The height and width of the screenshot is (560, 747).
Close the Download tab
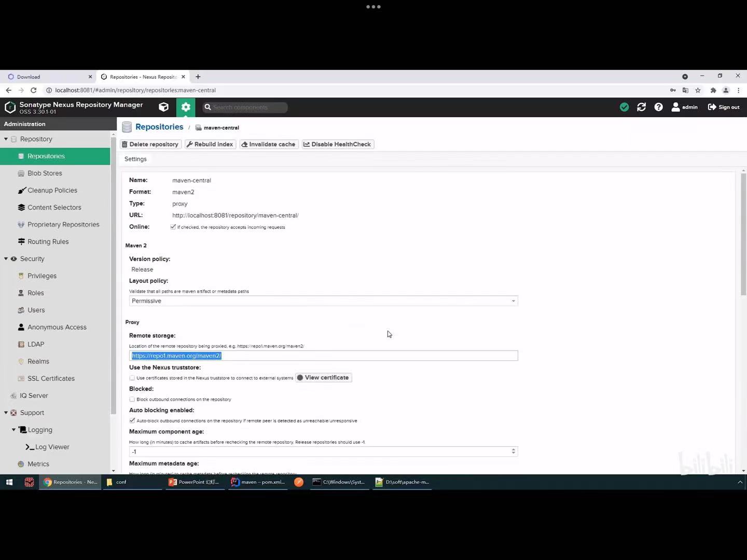(90, 77)
